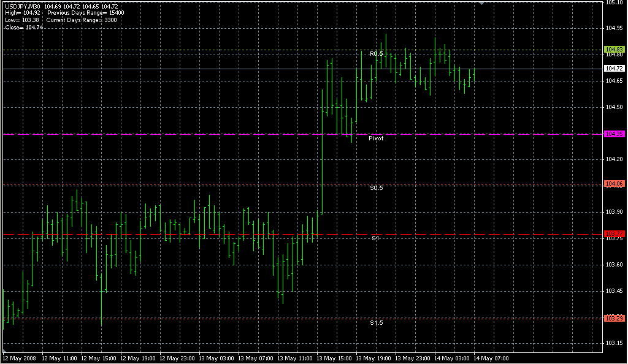
Task: Click the orange 104.06 price tag
Action: coord(614,184)
